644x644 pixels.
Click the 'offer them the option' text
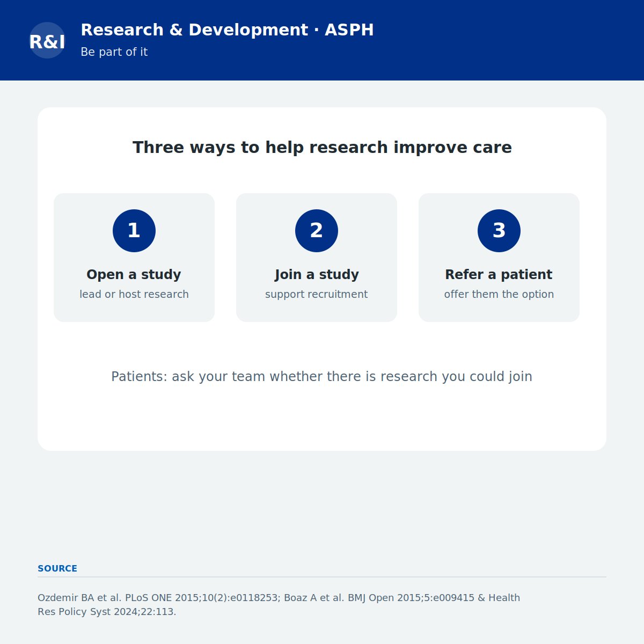point(499,294)
